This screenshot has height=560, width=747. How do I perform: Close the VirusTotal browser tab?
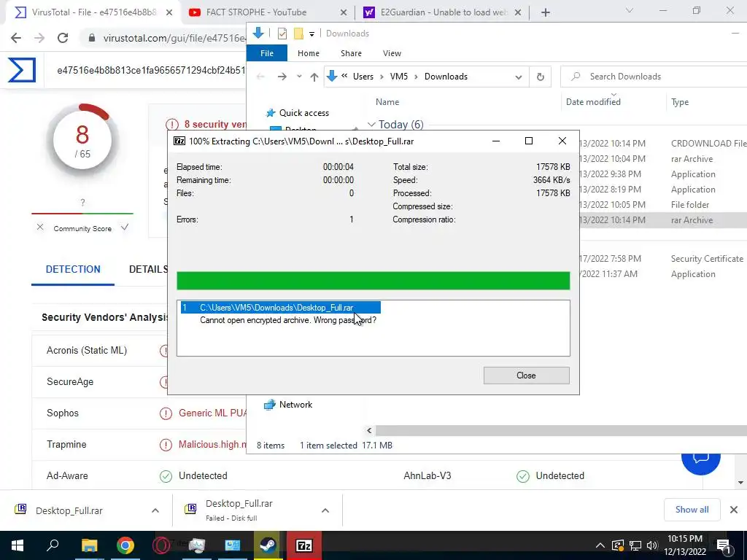point(169,12)
